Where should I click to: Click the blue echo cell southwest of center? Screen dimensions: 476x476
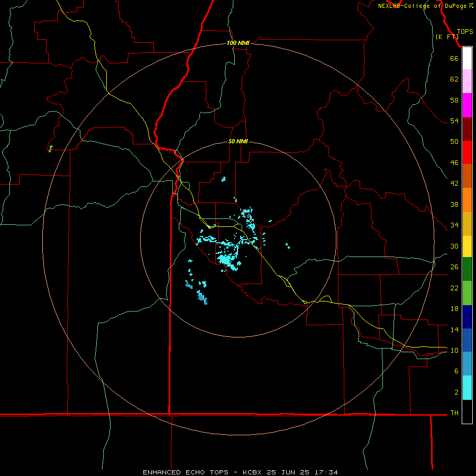click(x=202, y=297)
